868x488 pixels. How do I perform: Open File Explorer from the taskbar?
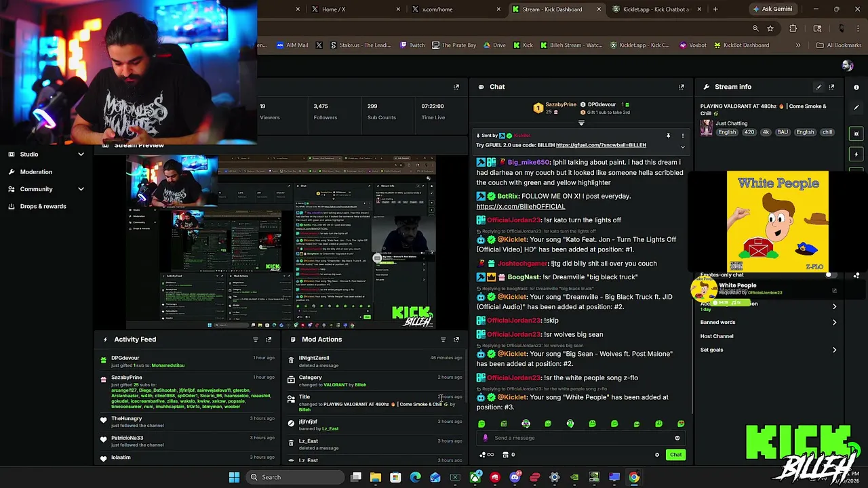click(376, 477)
